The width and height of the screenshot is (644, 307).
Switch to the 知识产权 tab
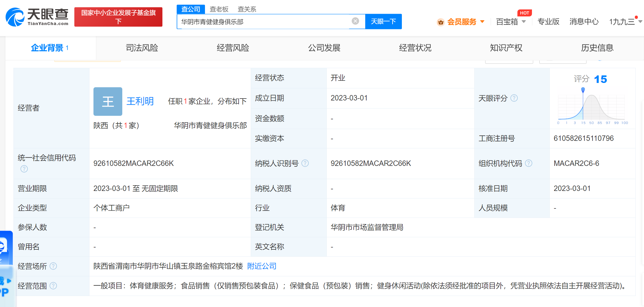[506, 48]
